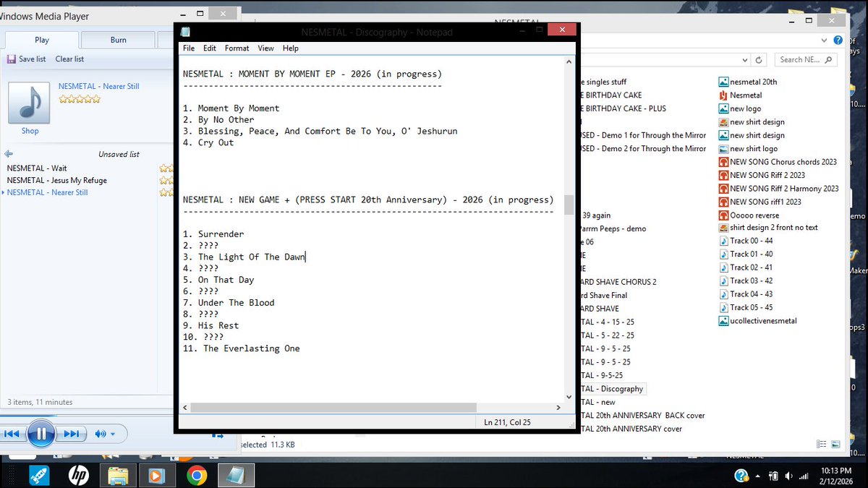Open Notepad Edit menu
The height and width of the screenshot is (488, 868).
(210, 48)
